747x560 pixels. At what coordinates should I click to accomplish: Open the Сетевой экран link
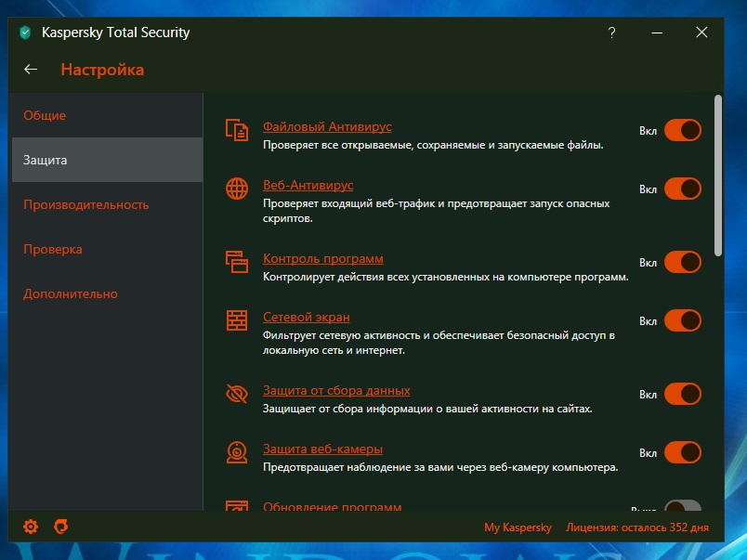point(307,317)
